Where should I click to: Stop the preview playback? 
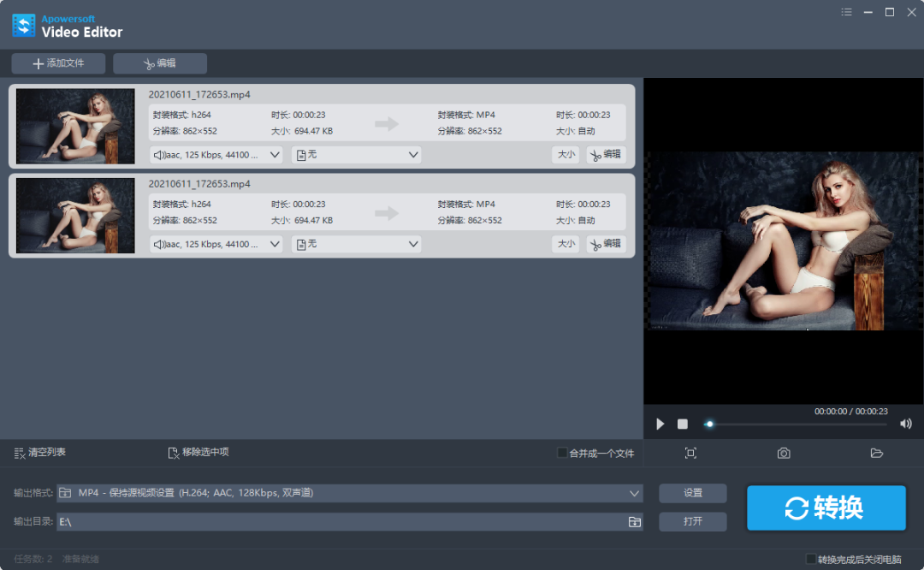pos(683,424)
